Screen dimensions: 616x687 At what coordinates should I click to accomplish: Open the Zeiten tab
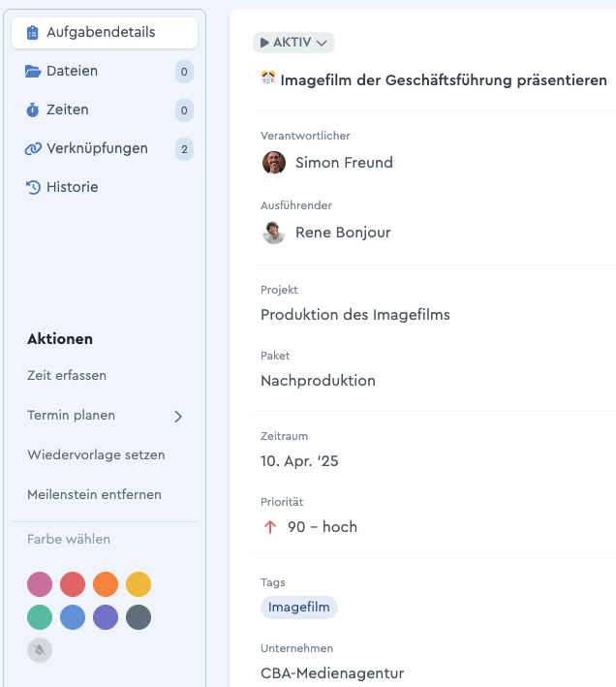105,109
